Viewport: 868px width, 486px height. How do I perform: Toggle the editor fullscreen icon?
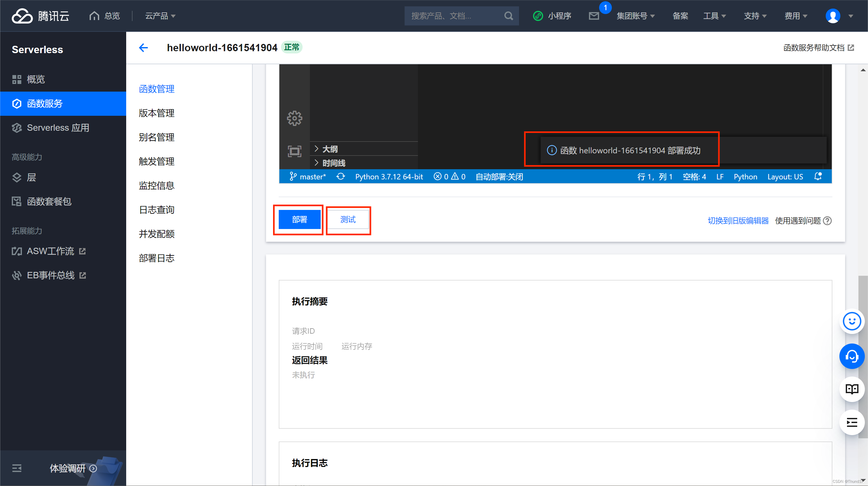[x=295, y=151]
